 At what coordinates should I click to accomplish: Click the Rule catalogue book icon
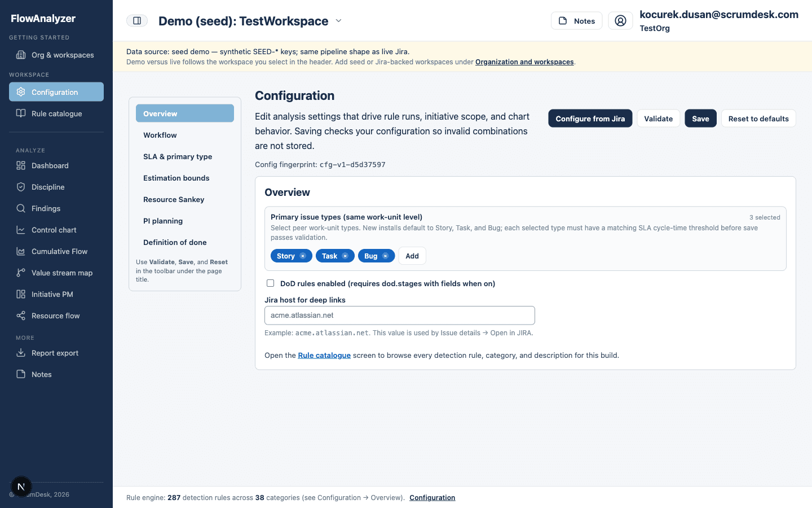(x=21, y=113)
